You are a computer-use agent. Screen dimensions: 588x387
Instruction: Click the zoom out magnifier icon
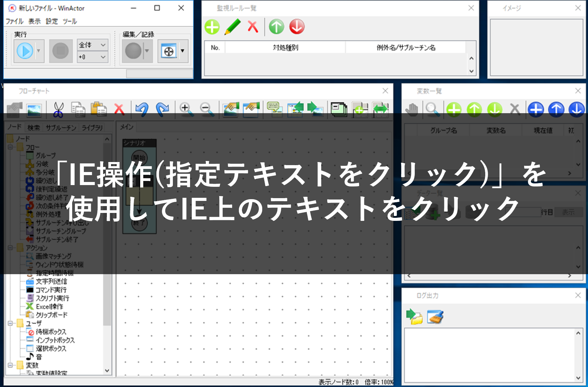[207, 109]
